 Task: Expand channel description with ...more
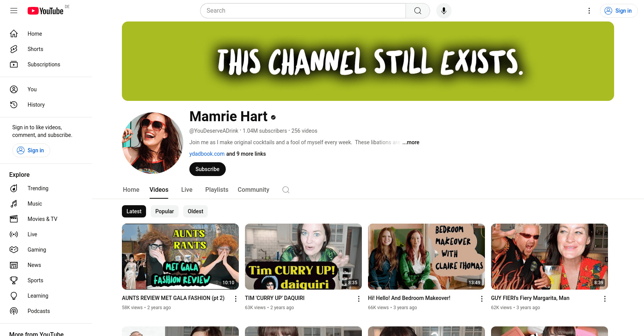pyautogui.click(x=411, y=142)
